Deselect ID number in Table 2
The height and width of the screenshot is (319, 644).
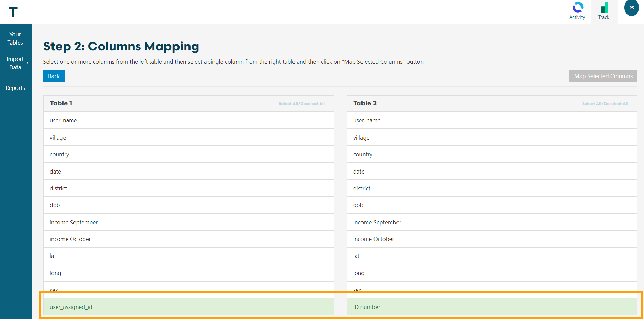492,307
